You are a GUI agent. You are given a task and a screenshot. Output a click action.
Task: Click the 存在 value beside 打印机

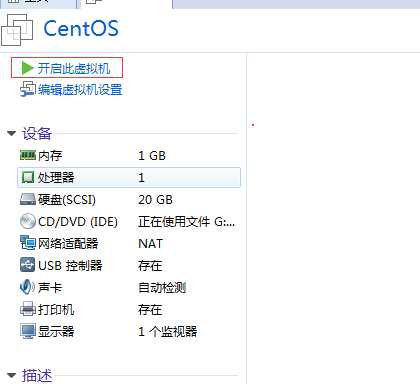pos(150,310)
